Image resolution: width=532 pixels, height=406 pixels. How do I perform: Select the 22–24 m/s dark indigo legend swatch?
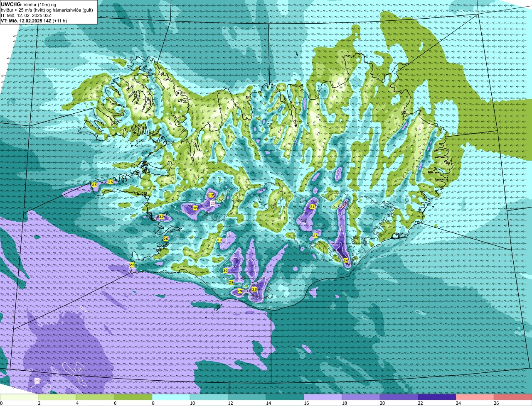tap(437, 397)
